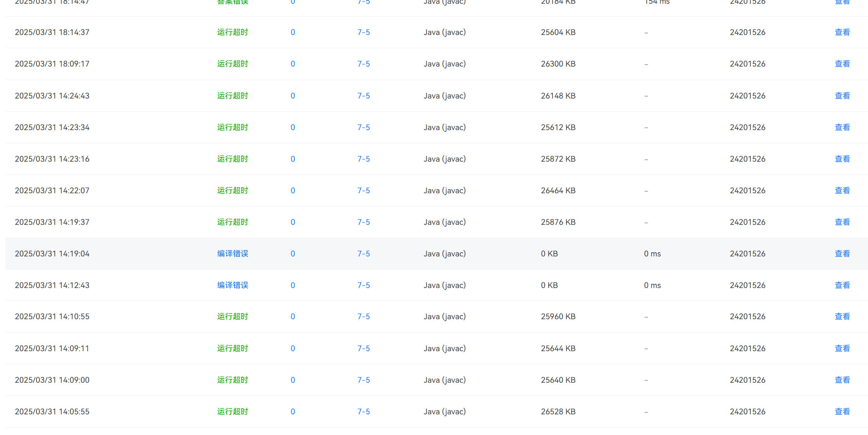Viewport: 868px width, 435px height.
Task: Click score 0 for the 14:23:16 submission
Action: tap(293, 159)
